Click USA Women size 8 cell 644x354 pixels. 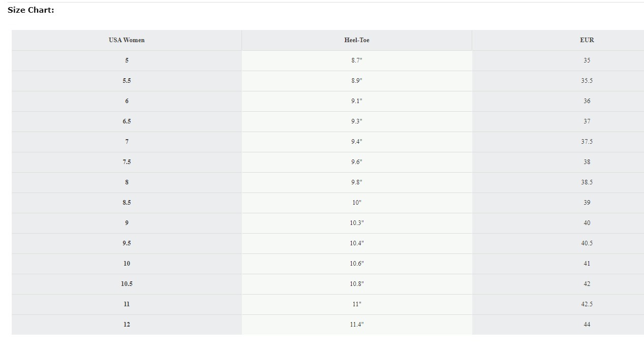tap(127, 182)
